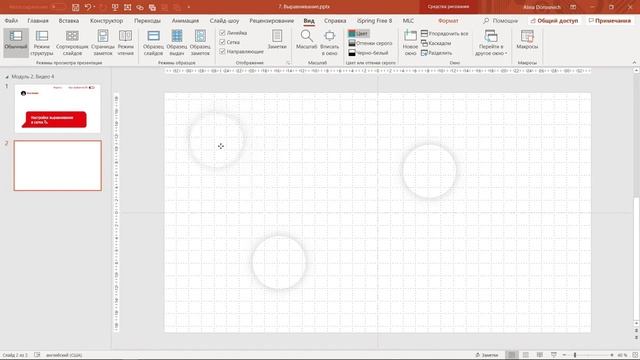Click reading view icon in status bar
Image resolution: width=640 pixels, height=360 pixels.
pyautogui.click(x=540, y=355)
